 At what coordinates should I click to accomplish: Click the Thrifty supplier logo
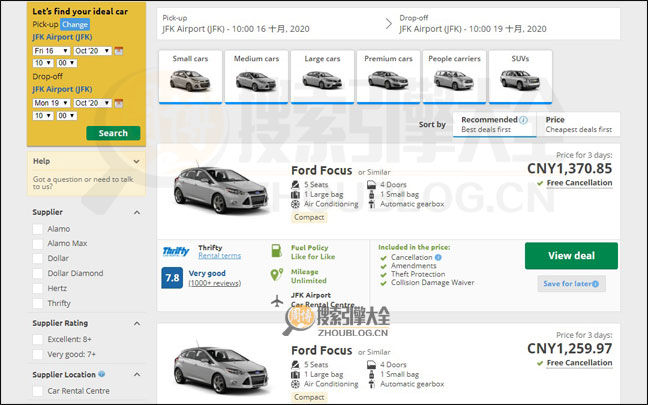[176, 251]
